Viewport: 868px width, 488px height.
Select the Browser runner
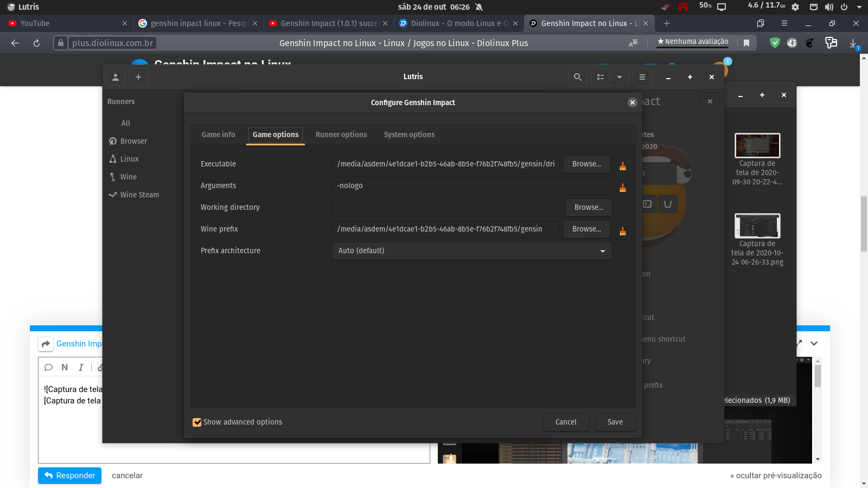[133, 141]
